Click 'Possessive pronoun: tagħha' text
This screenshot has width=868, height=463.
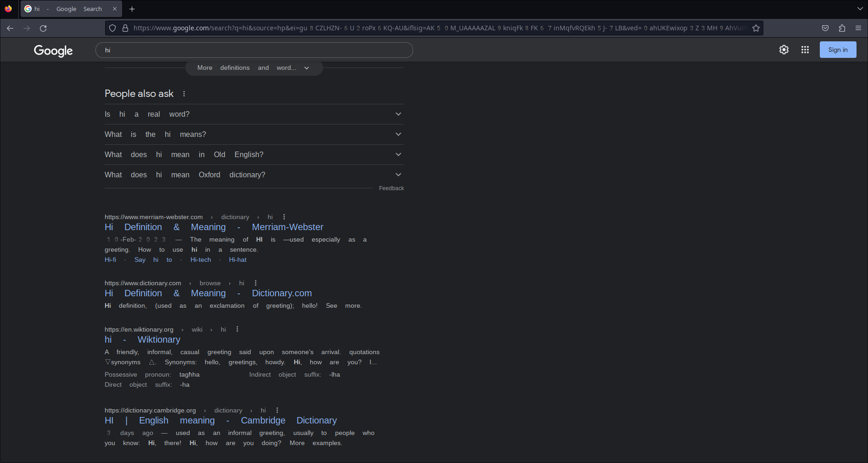click(152, 374)
